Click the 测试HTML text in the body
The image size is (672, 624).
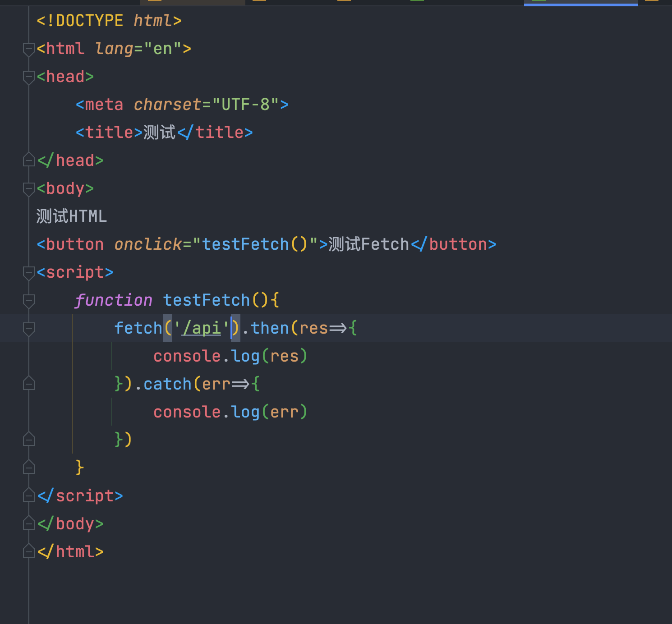(x=71, y=216)
